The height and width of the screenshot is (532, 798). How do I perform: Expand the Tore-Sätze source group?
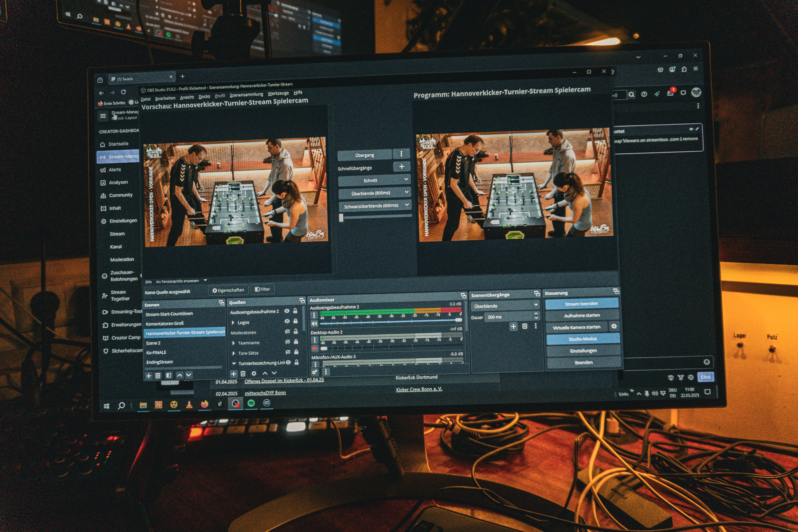pos(234,353)
